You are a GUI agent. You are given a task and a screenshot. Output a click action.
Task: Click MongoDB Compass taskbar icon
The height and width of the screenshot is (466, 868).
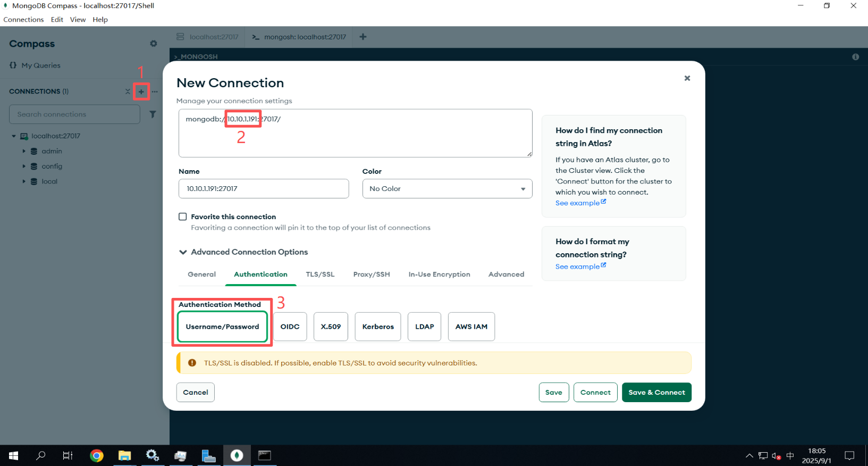pyautogui.click(x=237, y=455)
